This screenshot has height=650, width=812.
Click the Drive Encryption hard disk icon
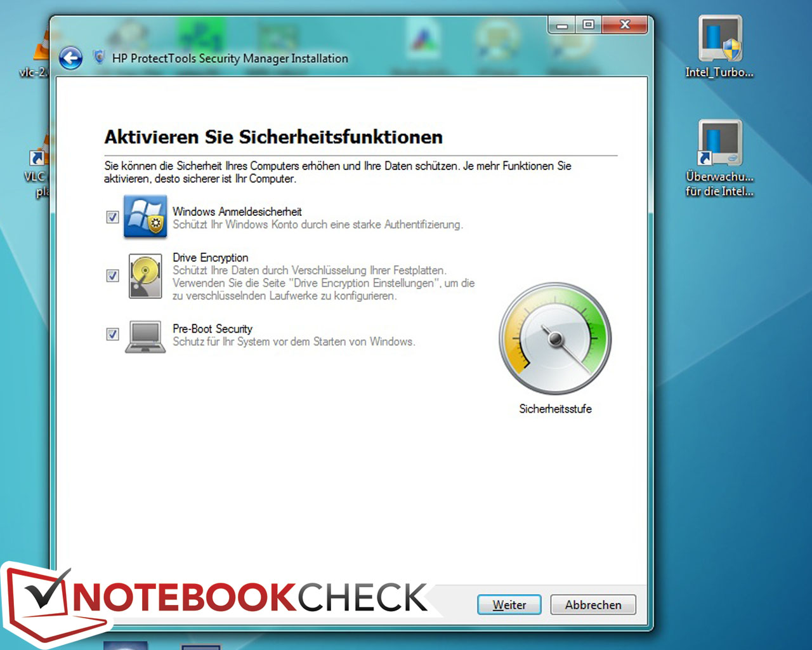pyautogui.click(x=145, y=276)
